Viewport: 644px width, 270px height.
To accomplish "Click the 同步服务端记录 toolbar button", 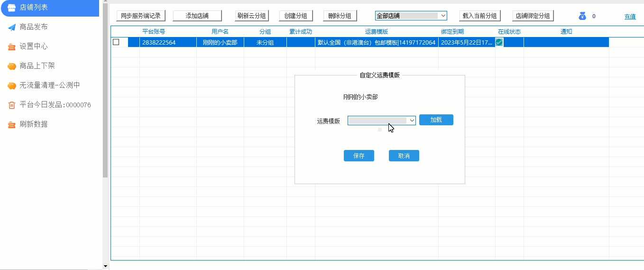I will 141,16.
